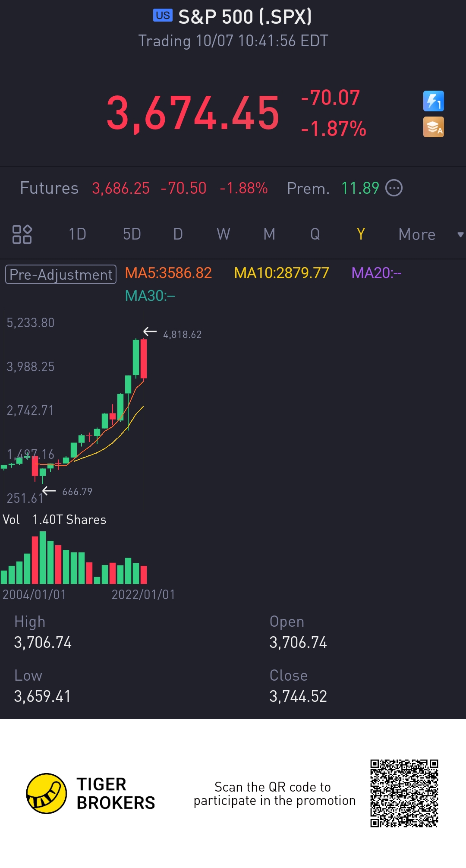Screen dimensions: 466x868
Task: Select the Q quarterly chart tab
Action: click(x=315, y=234)
